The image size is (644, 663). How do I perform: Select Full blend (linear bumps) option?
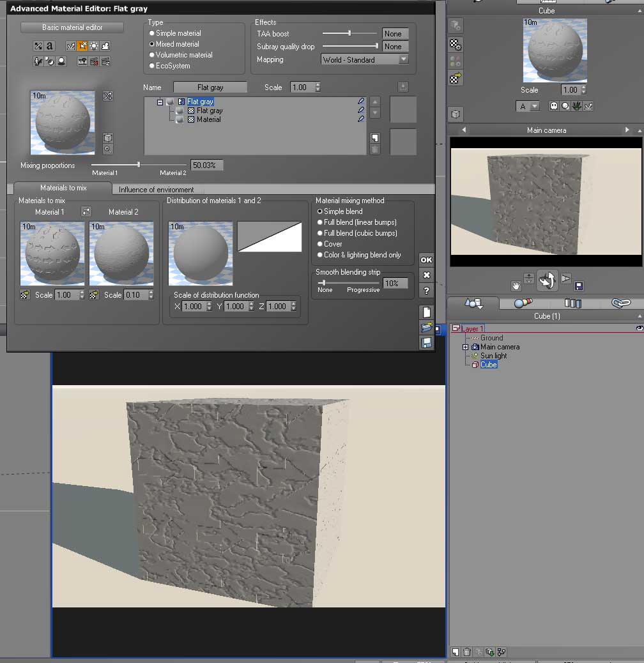point(320,222)
